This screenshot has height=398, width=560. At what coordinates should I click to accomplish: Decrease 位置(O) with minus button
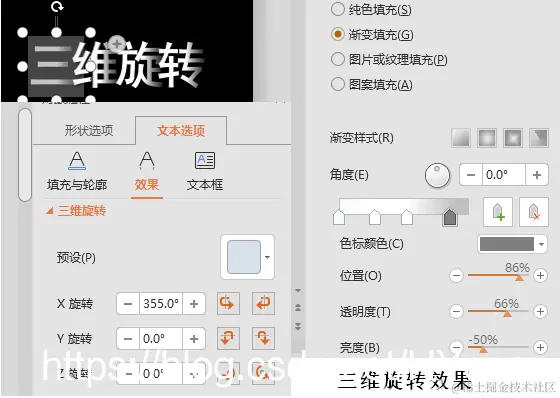[x=456, y=275]
